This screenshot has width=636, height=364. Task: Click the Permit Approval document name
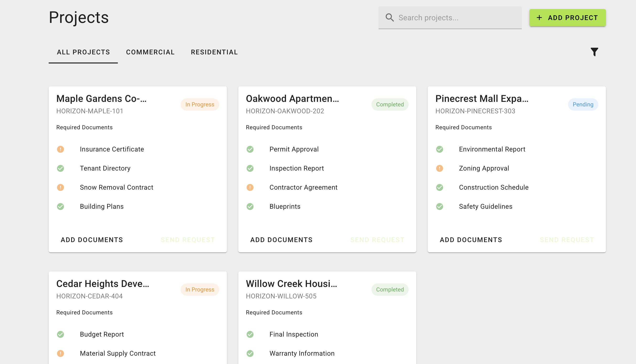click(294, 149)
